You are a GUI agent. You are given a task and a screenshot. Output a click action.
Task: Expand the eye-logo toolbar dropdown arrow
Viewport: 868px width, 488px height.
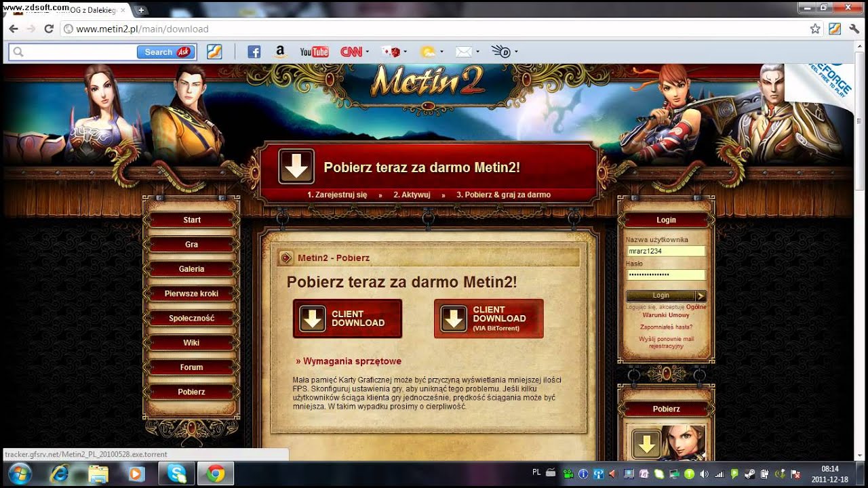coord(516,52)
